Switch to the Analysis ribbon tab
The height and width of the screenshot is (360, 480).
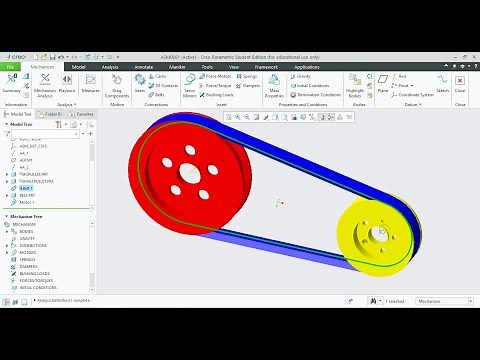(x=110, y=67)
